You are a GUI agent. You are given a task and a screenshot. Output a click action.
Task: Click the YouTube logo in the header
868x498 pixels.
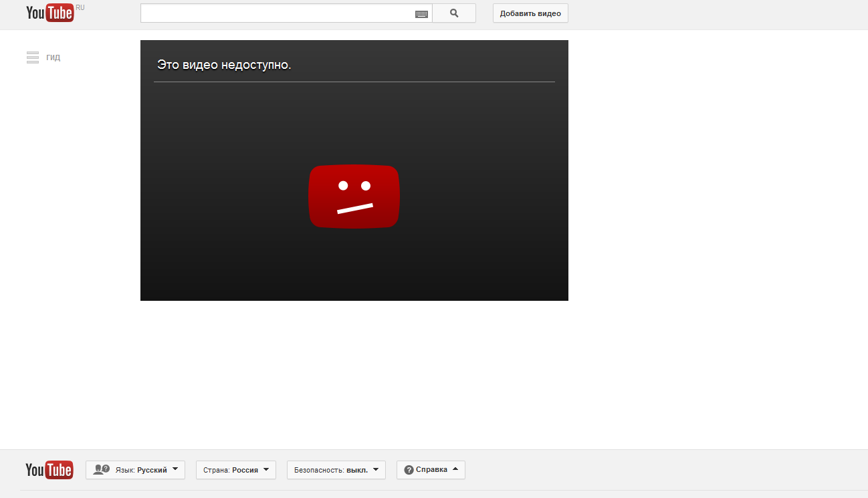click(x=49, y=13)
